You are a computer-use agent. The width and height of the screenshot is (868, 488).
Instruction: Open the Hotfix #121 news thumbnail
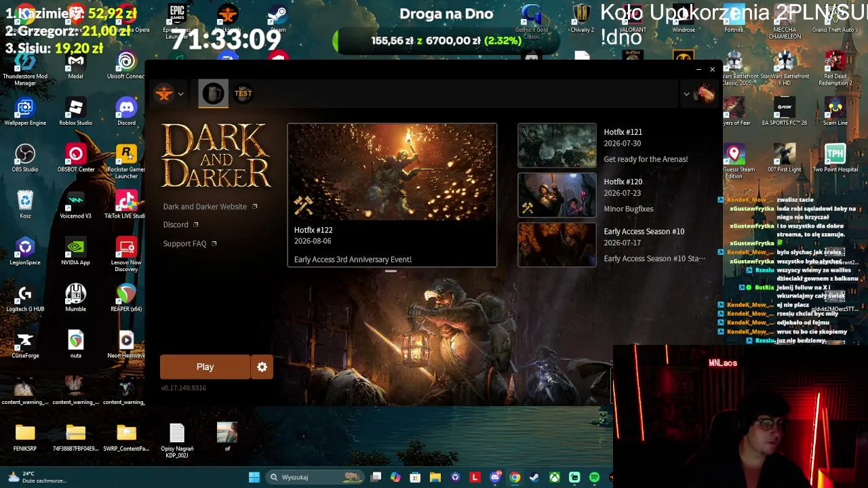click(557, 145)
